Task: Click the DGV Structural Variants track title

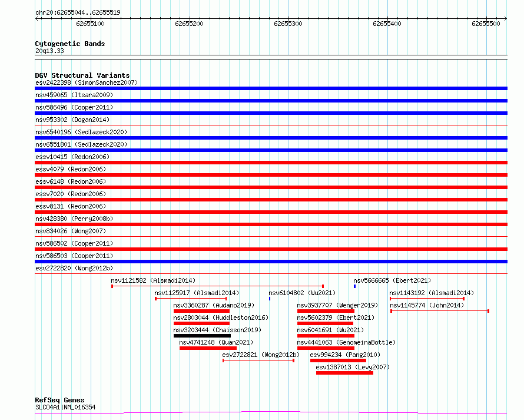Action: 82,75
